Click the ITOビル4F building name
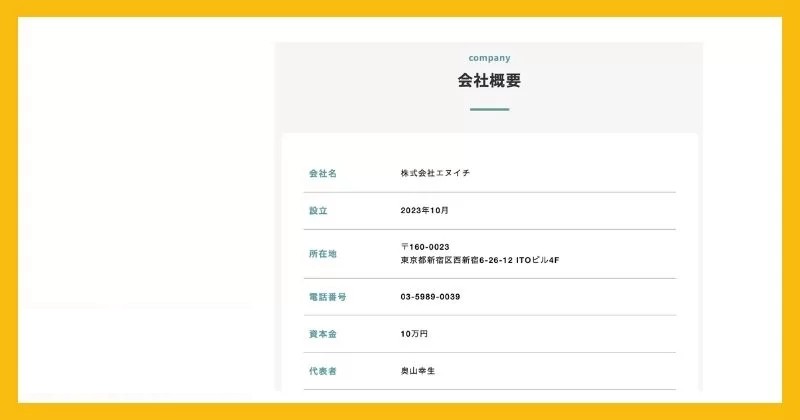The height and width of the screenshot is (420, 800). 537,260
